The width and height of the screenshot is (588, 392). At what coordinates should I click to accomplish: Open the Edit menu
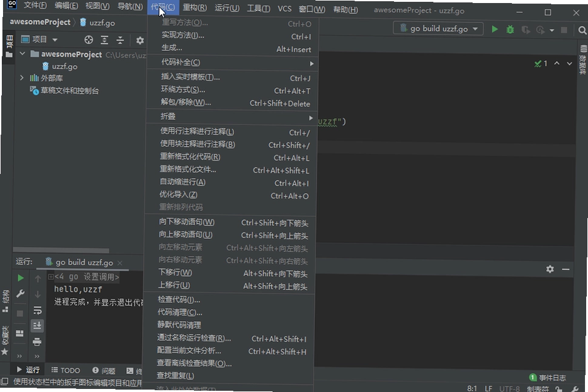tap(66, 5)
